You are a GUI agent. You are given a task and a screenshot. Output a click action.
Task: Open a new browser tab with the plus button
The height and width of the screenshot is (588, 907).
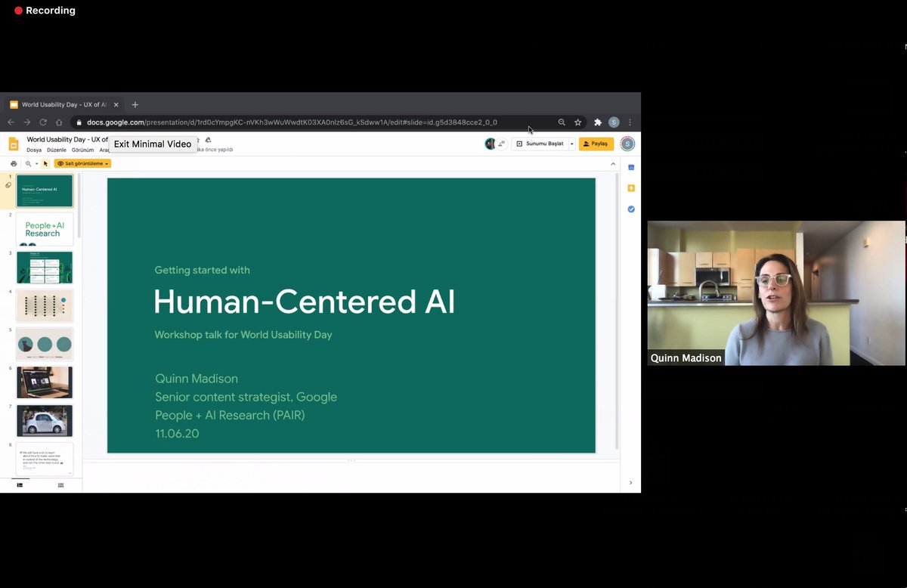[135, 105]
